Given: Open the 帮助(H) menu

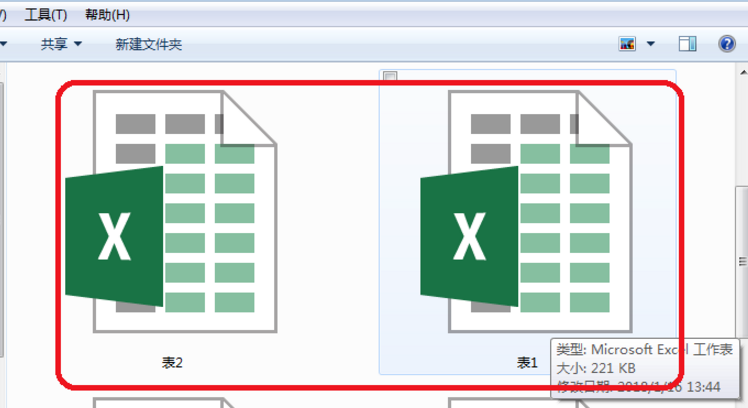Looking at the screenshot, I should 107,15.
